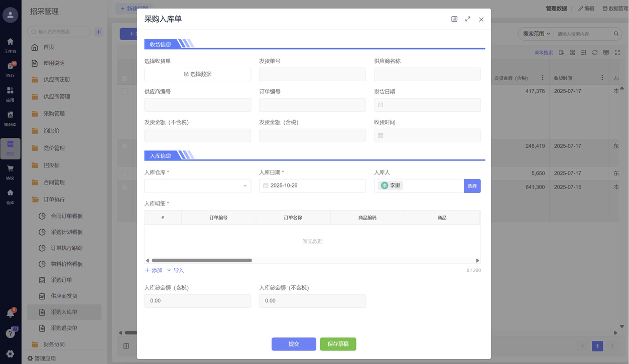Click the refresh icon in table toolbar
Viewport: 629px width, 364px height.
[x=595, y=52]
